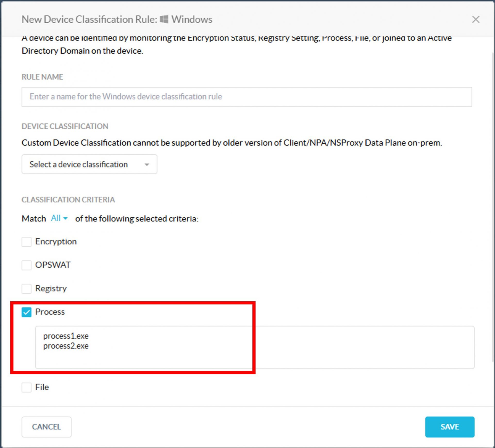Click the dialog's vertical scrollbar
This screenshot has height=448, width=495.
point(493,206)
